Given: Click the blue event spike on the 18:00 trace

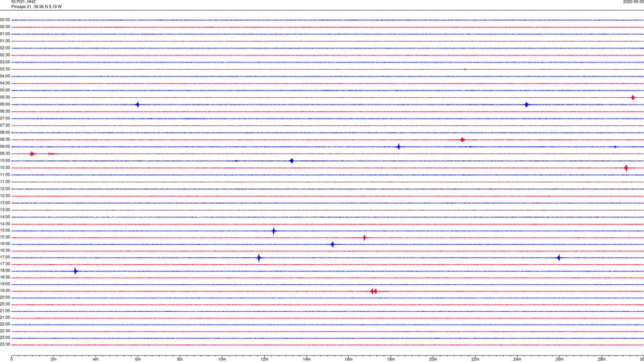Looking at the screenshot, I should click(x=76, y=271).
